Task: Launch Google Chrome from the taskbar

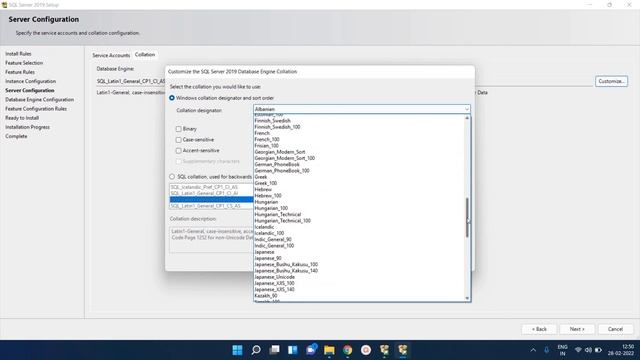Action: pos(348,350)
